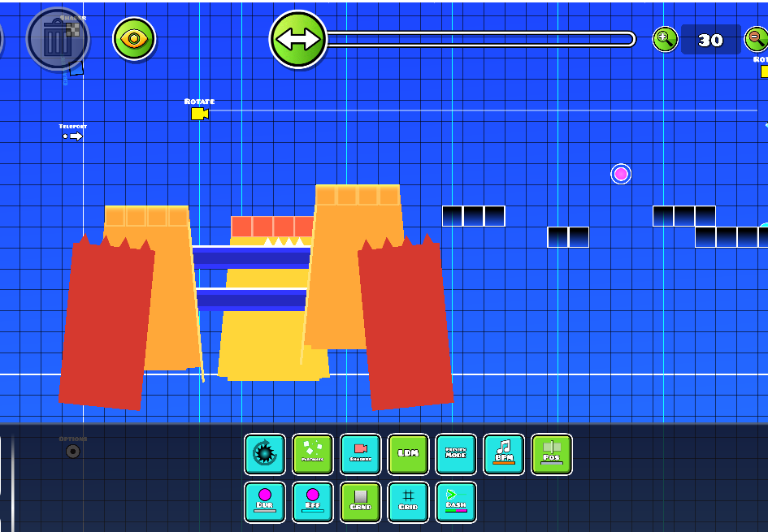The width and height of the screenshot is (768, 532).
Task: Select the Options trigger circle
Action: pyautogui.click(x=72, y=452)
